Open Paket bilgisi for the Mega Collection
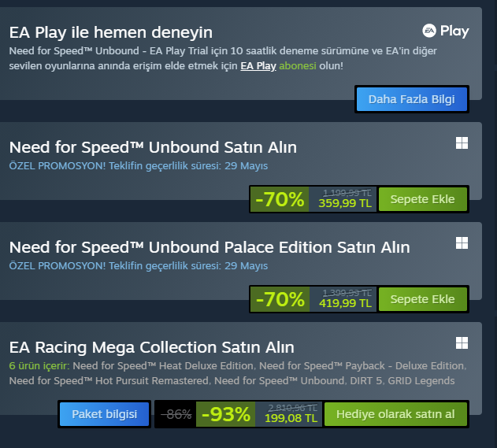 [x=104, y=414]
